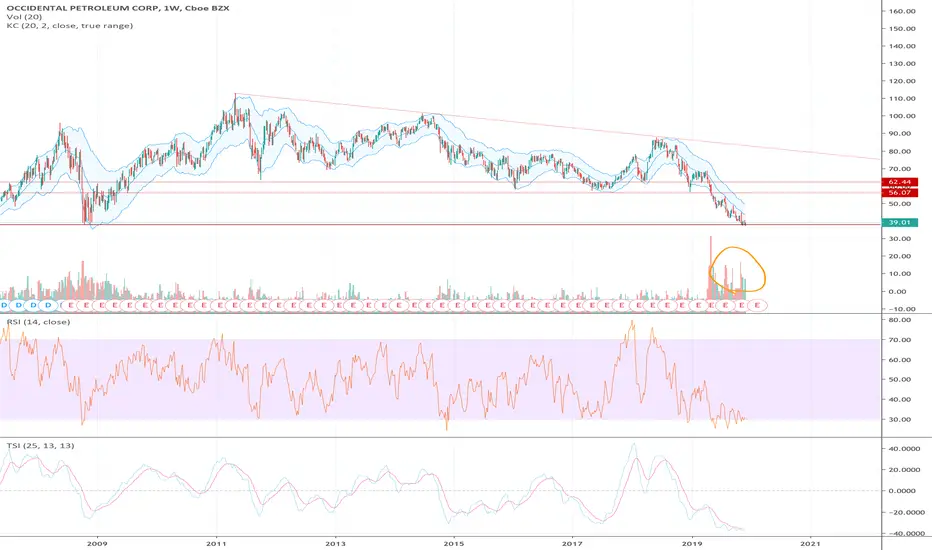Select the Vol (20) indicator label
Screen dimensions: 932x550
[24, 17]
